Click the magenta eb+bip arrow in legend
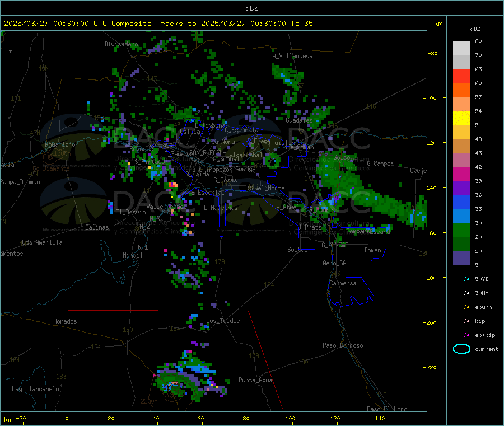 tap(461, 335)
